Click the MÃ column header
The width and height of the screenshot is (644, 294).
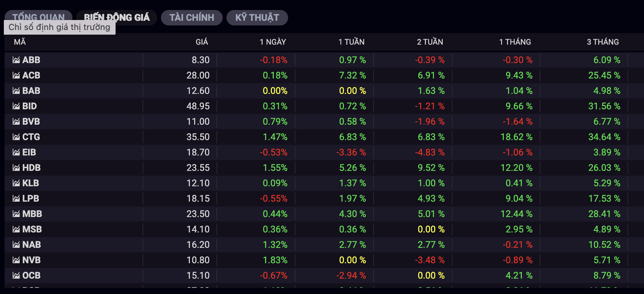[x=20, y=42]
